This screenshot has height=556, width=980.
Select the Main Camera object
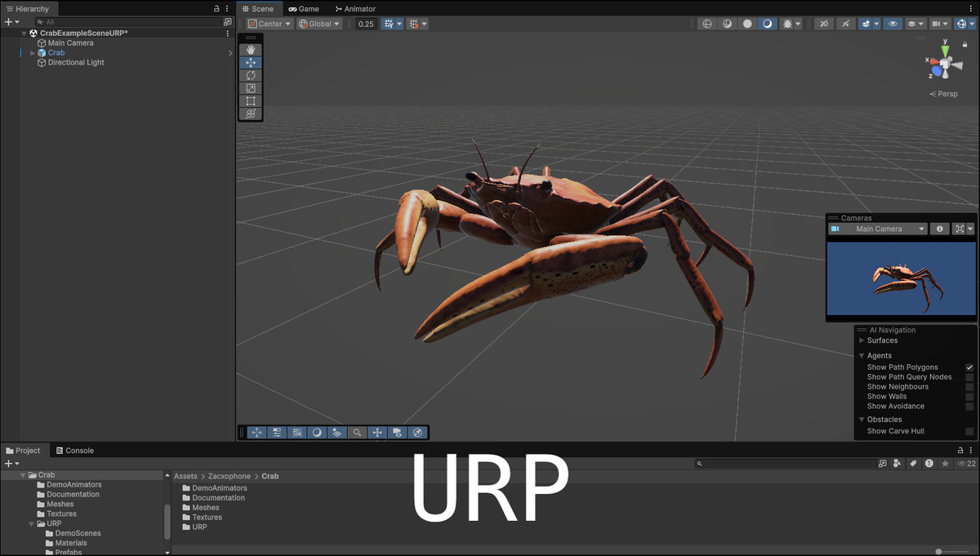point(70,43)
